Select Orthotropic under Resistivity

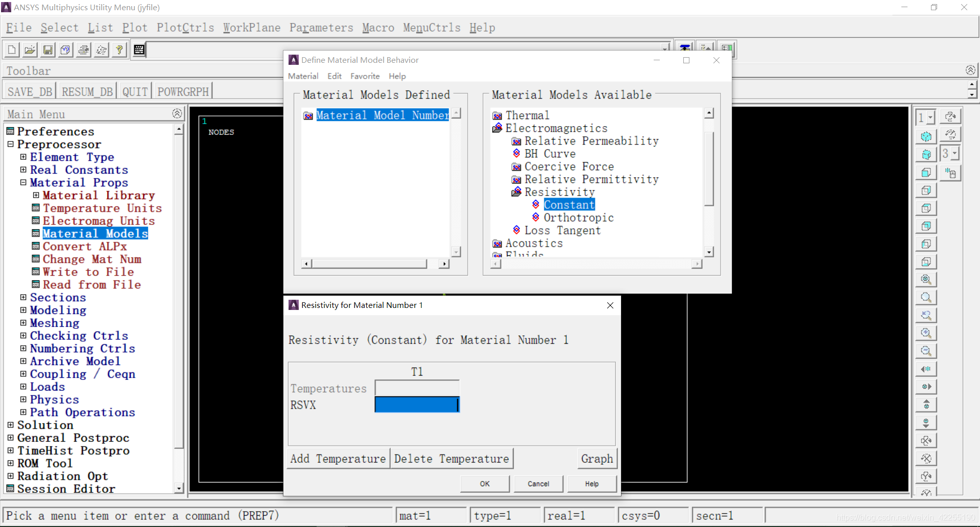coord(578,218)
